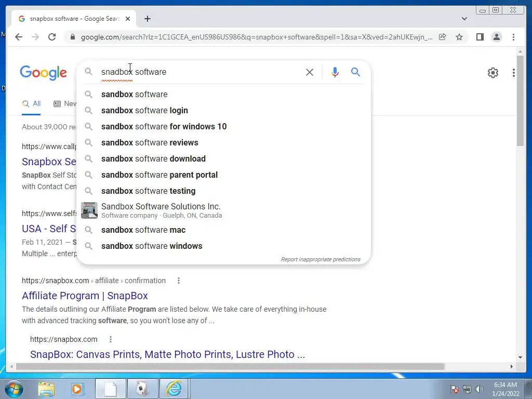View site information lock icon
The width and height of the screenshot is (532, 399).
[x=73, y=37]
